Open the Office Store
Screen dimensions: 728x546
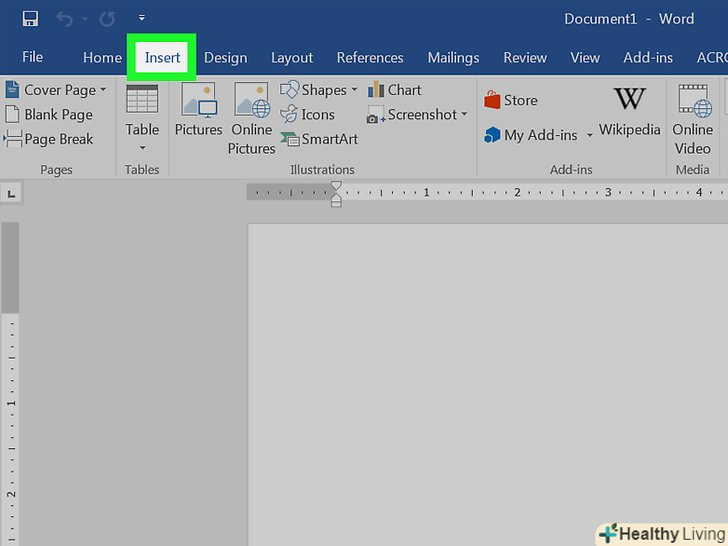(x=511, y=100)
